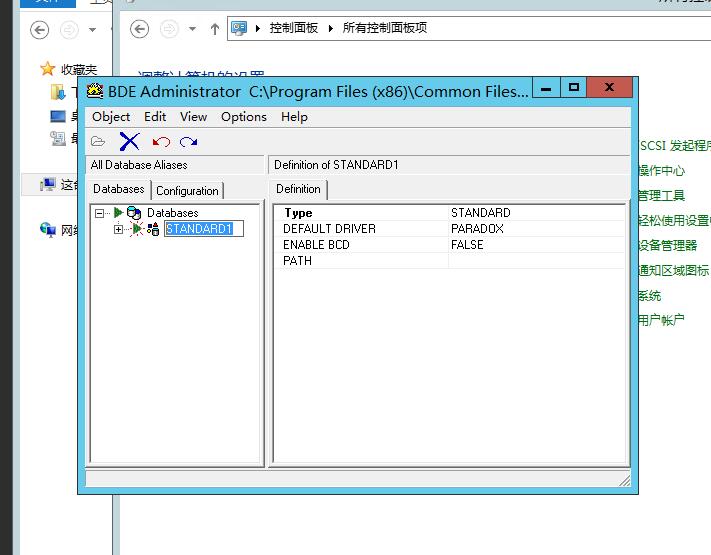Screen dimensions: 711x555
Task: Click the Control Panel icon in address bar
Action: point(239,28)
